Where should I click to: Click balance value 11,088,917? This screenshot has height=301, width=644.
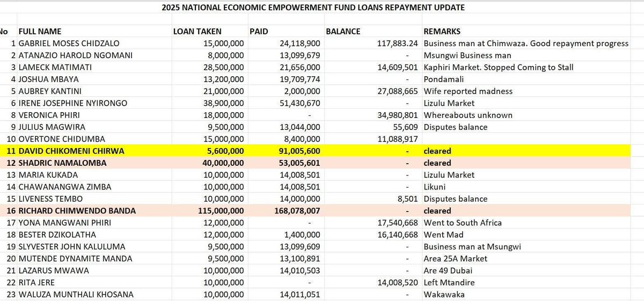click(x=397, y=139)
